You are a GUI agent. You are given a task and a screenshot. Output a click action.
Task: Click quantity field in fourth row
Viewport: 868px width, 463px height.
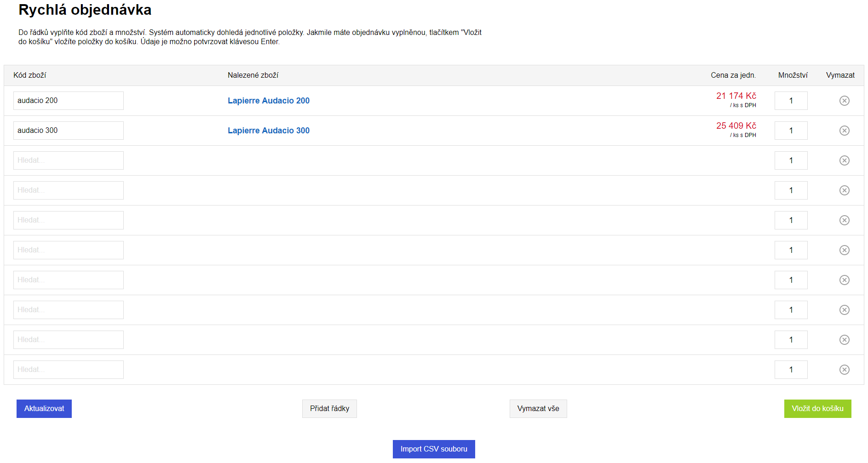tap(791, 190)
